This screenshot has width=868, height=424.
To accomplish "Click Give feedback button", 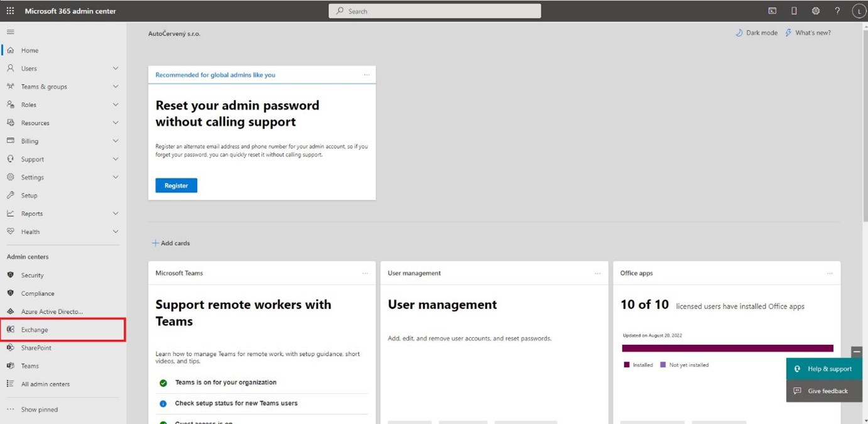I will point(823,391).
